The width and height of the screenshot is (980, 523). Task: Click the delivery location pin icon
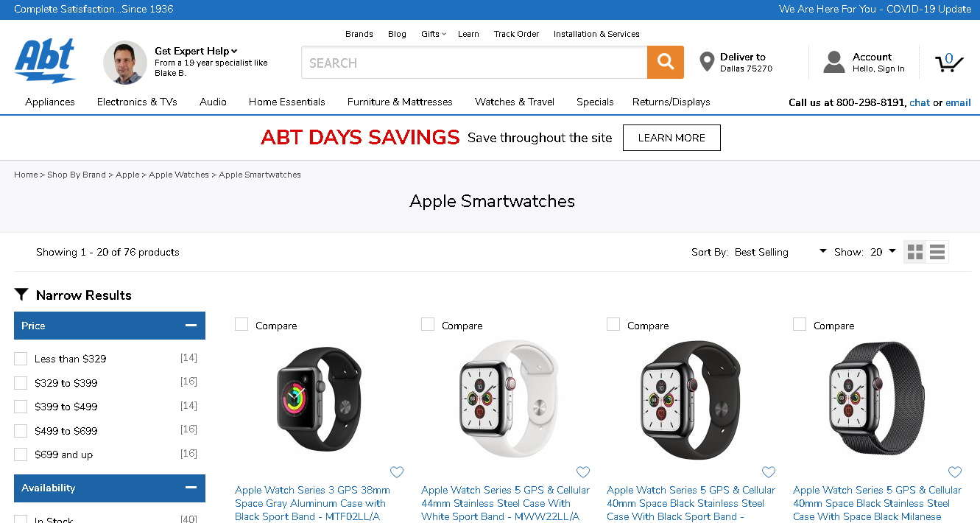(x=707, y=63)
